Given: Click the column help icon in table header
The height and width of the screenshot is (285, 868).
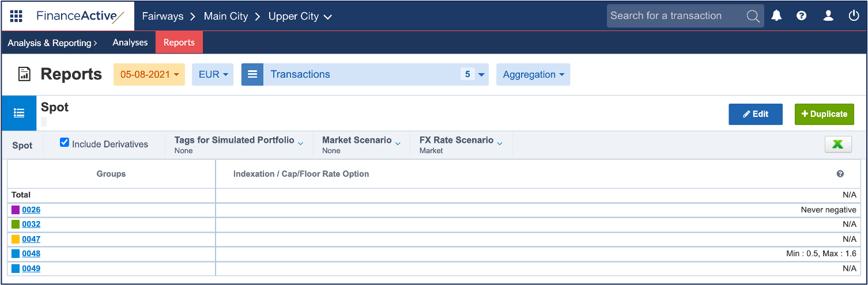Looking at the screenshot, I should [x=840, y=174].
